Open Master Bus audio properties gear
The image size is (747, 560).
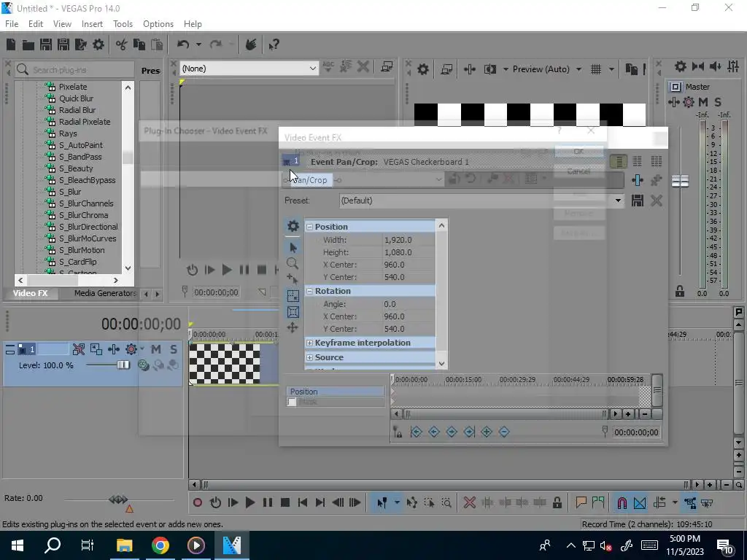[681, 66]
